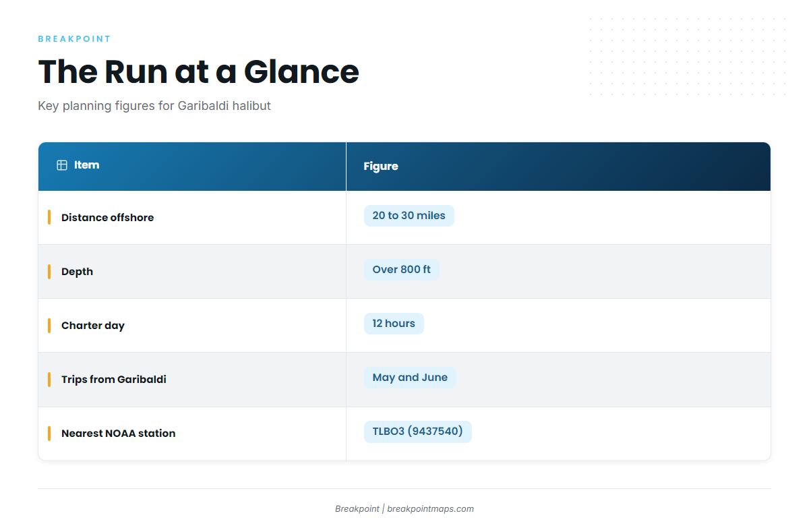Click the orange marker beside Depth
Image resolution: width=809 pixels, height=532 pixels.
(x=49, y=271)
